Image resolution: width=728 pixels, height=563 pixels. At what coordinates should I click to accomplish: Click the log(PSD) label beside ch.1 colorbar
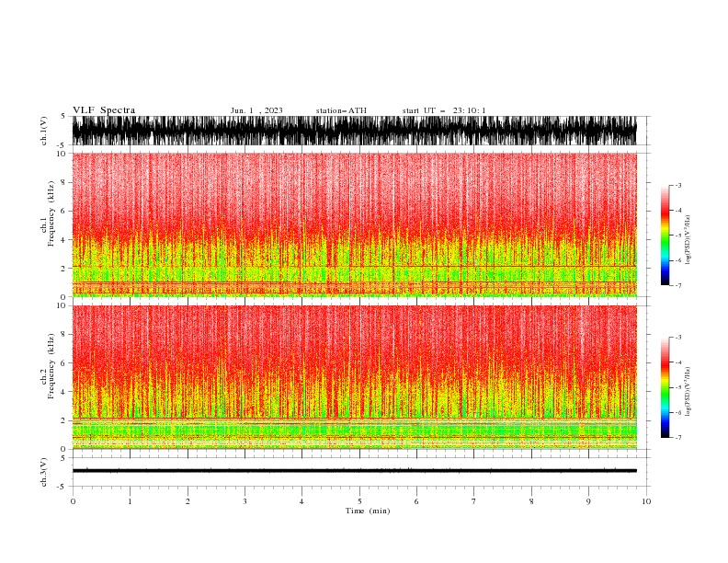coord(688,240)
